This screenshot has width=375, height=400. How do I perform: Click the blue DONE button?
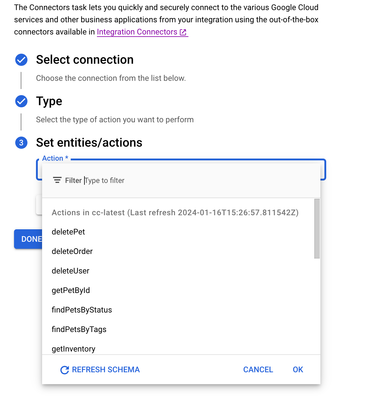pos(28,239)
